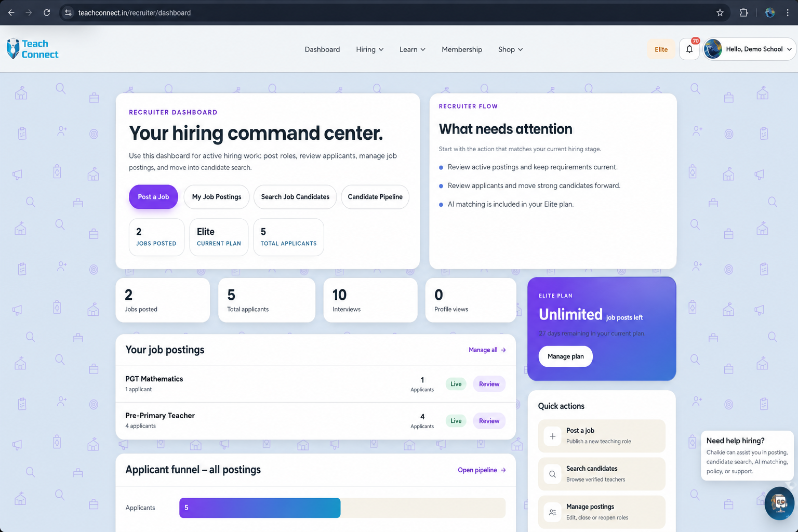This screenshot has height=532, width=798.
Task: Open My Job Postings
Action: tap(217, 197)
